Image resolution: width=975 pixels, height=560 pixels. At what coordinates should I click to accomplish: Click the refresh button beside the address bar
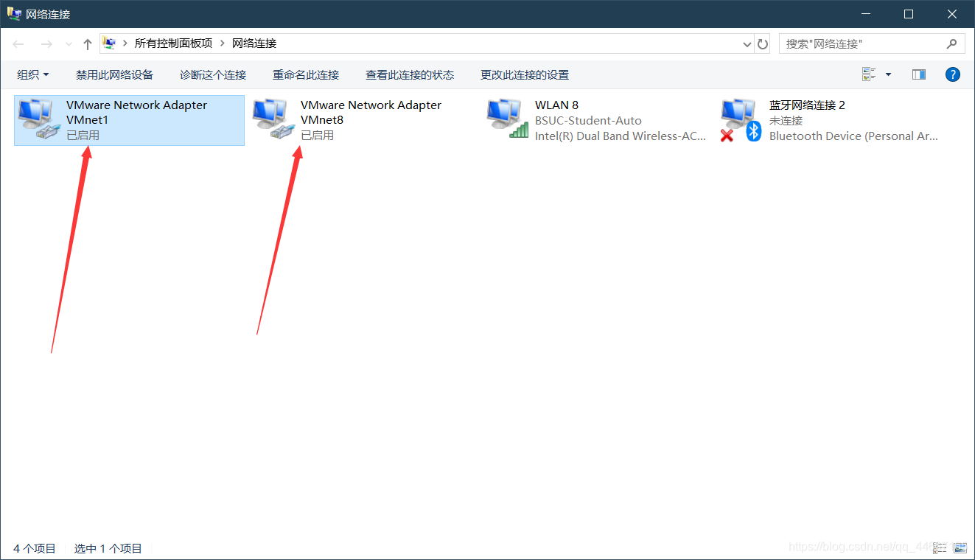[x=763, y=44]
